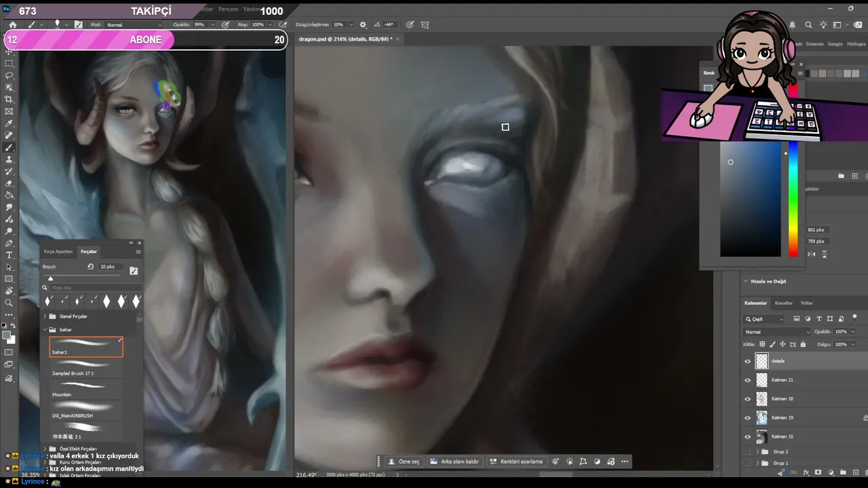Image resolution: width=868 pixels, height=488 pixels.
Task: Hide the details layer
Action: (747, 361)
